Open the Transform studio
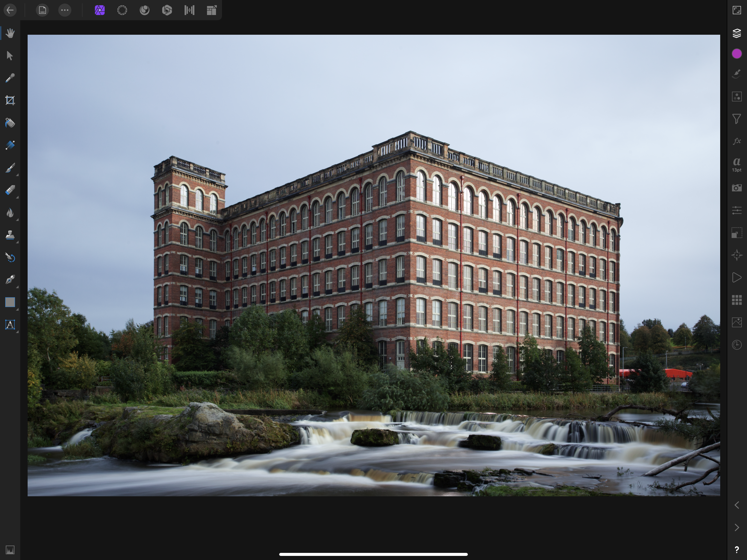The width and height of the screenshot is (747, 560). coord(737,233)
